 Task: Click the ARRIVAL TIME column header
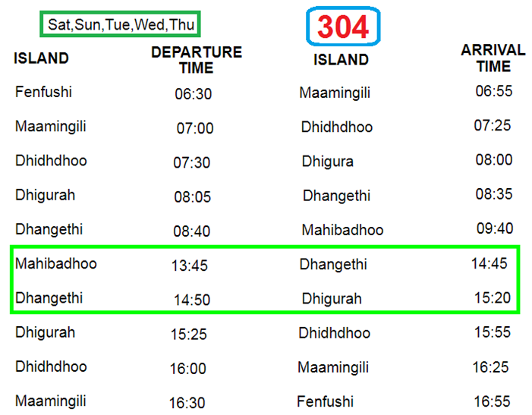[x=493, y=58]
